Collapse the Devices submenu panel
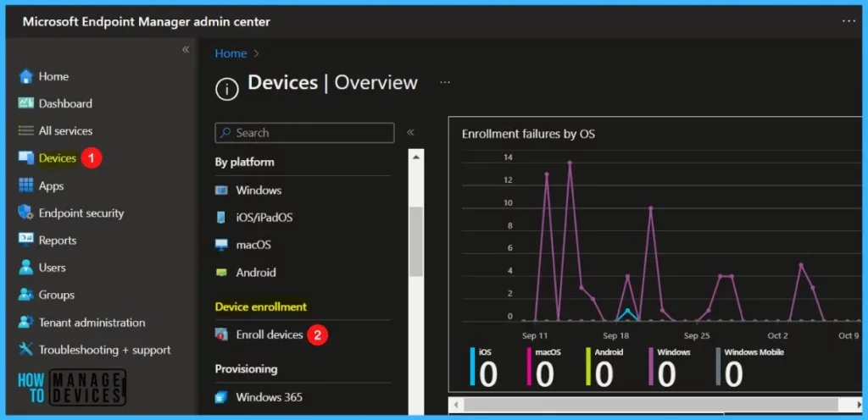 (410, 133)
